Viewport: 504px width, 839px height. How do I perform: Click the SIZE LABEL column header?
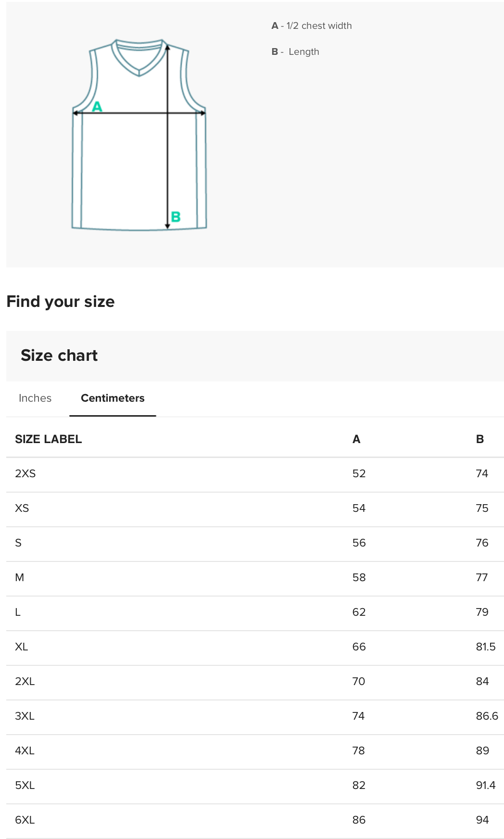click(x=49, y=439)
